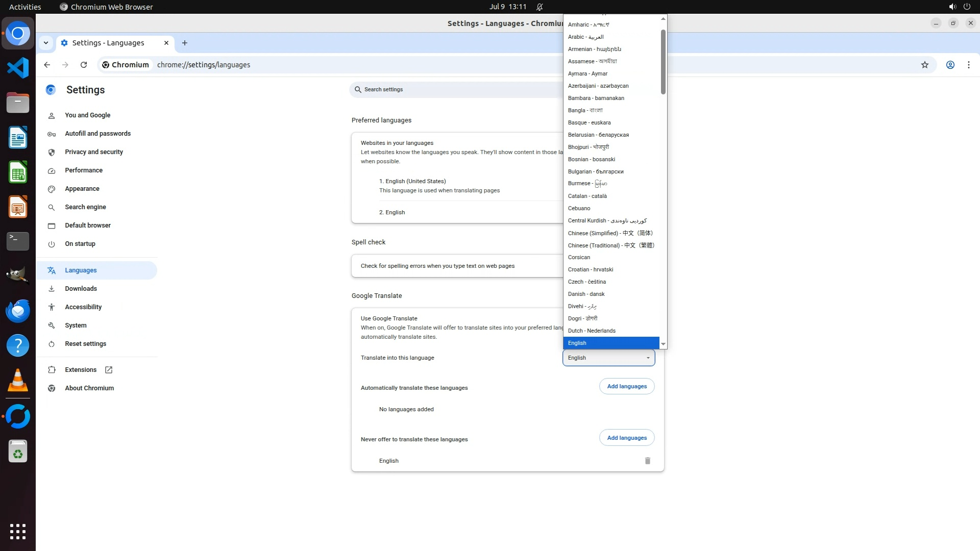Choose Chinese (Simplified) in language list

[610, 233]
